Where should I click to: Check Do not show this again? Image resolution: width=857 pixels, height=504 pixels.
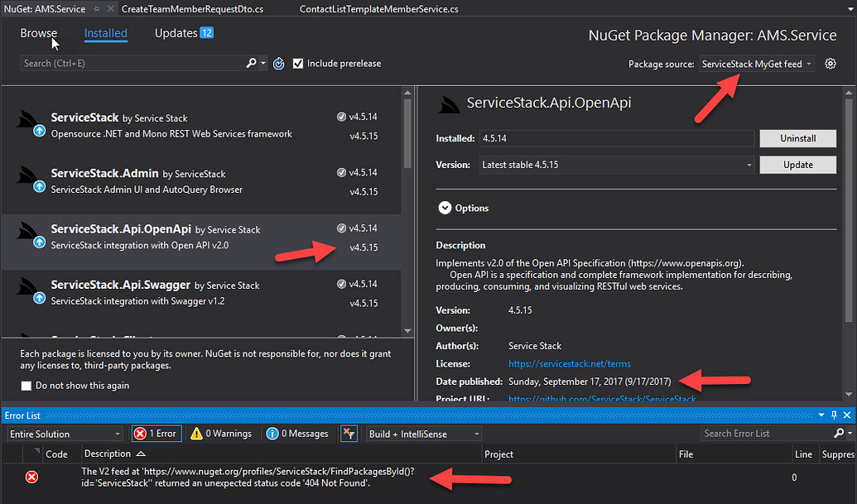(x=26, y=386)
